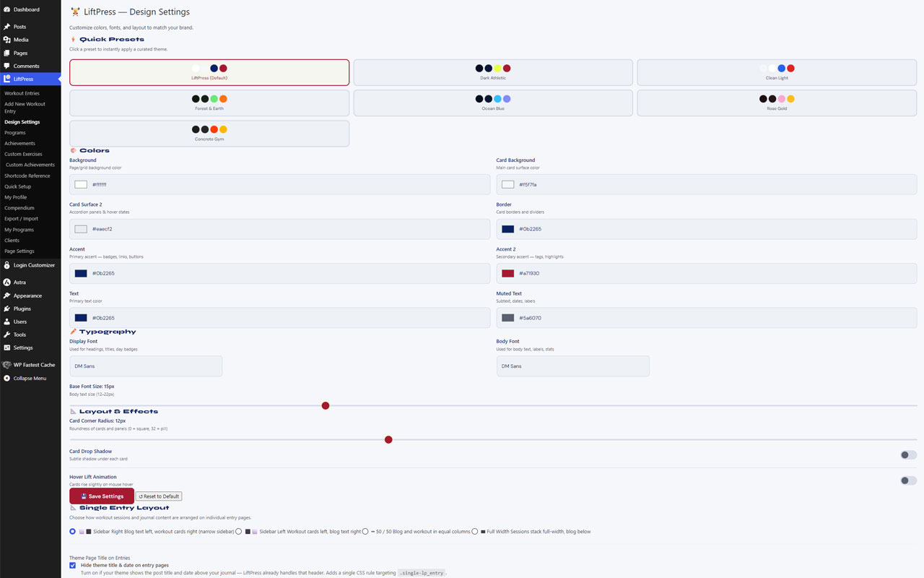
Task: Apply the Concrete Gym preset
Action: coord(209,134)
